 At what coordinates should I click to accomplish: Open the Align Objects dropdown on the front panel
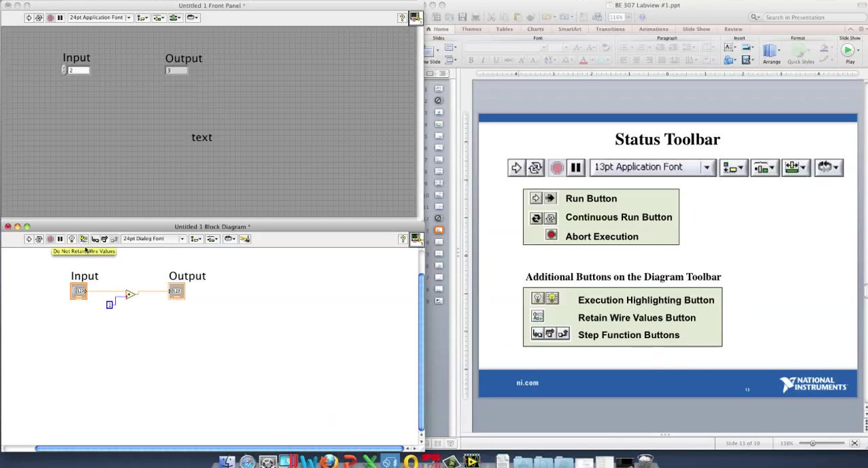(141, 17)
